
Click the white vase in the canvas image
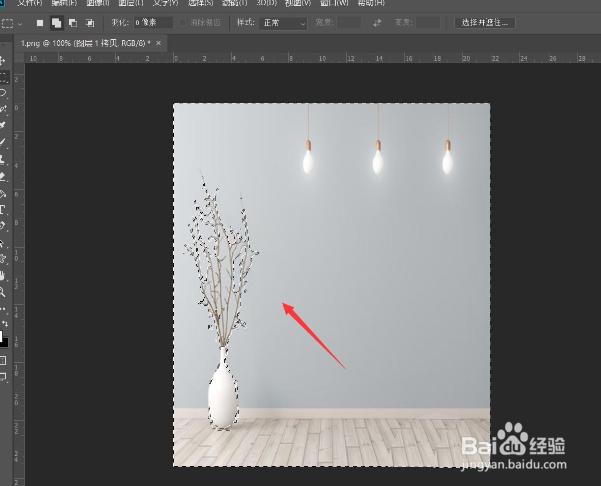point(222,388)
